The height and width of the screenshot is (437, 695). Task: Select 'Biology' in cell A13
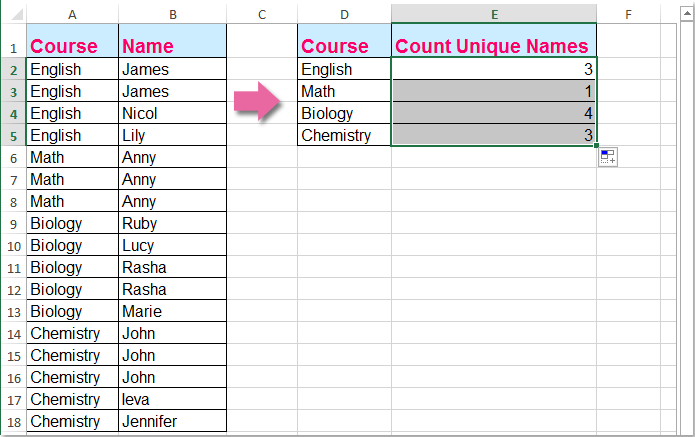72,311
